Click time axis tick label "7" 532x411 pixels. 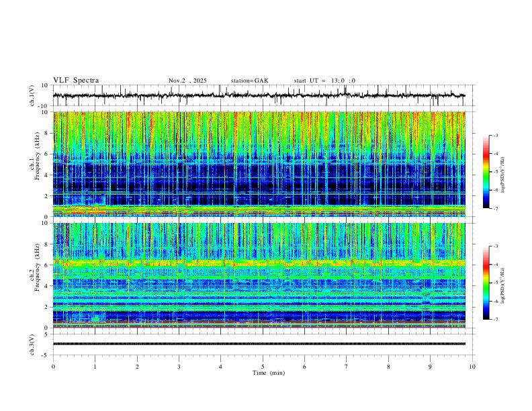point(346,367)
